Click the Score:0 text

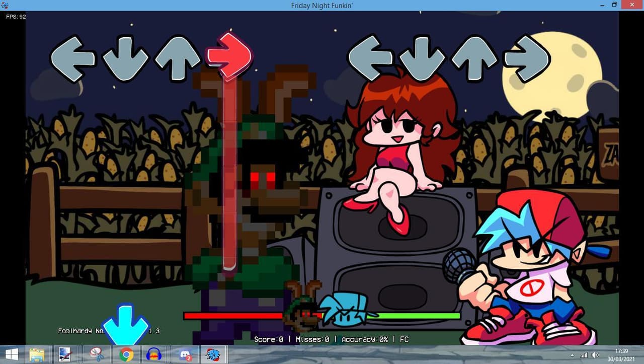tap(269, 339)
